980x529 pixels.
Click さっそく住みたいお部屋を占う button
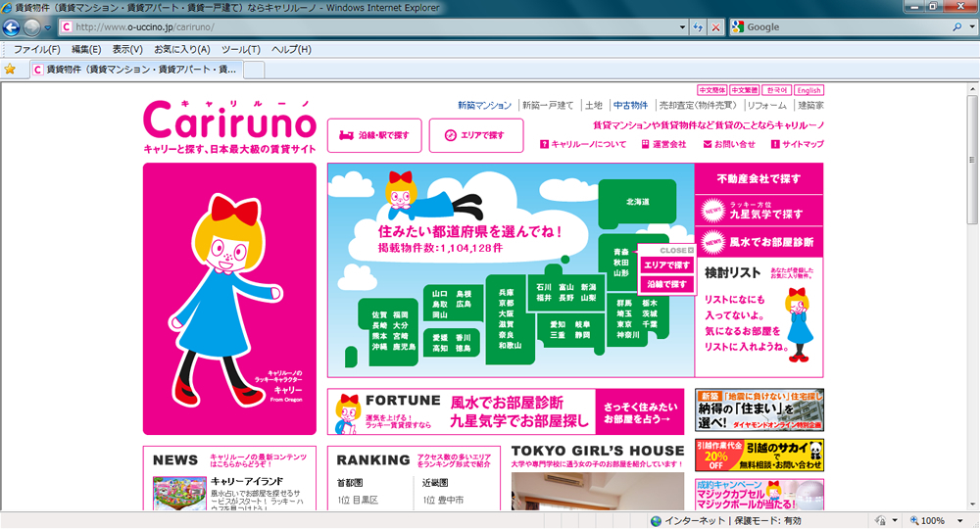pyautogui.click(x=640, y=412)
